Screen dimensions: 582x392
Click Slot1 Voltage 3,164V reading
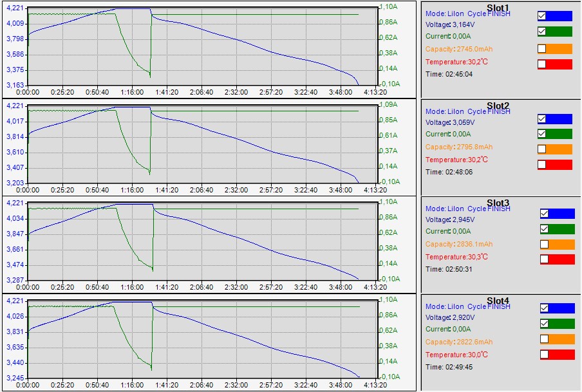pyautogui.click(x=450, y=25)
